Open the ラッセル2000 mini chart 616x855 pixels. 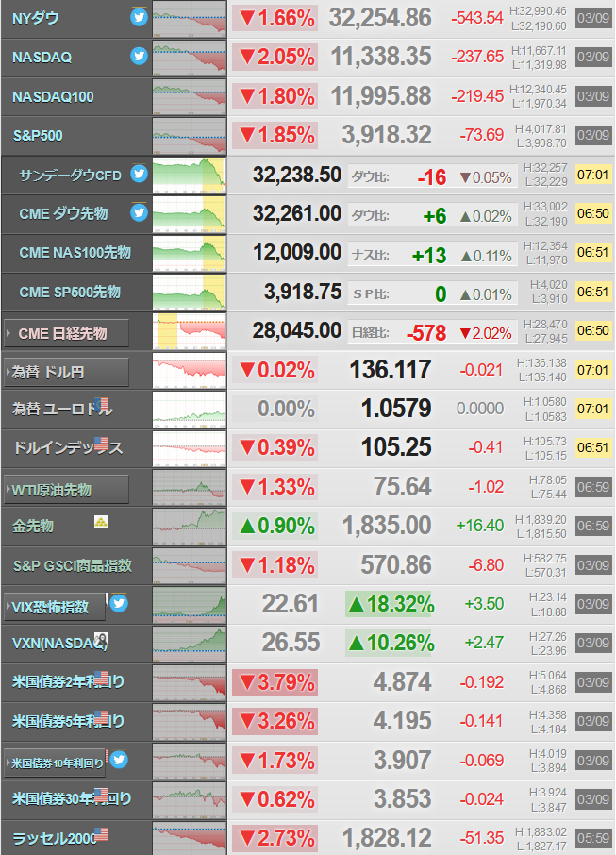[x=190, y=839]
